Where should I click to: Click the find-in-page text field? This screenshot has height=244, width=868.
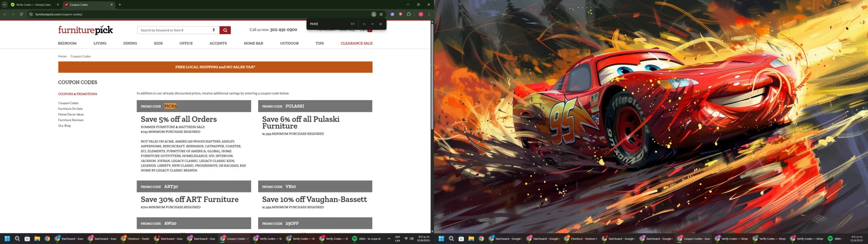click(327, 24)
